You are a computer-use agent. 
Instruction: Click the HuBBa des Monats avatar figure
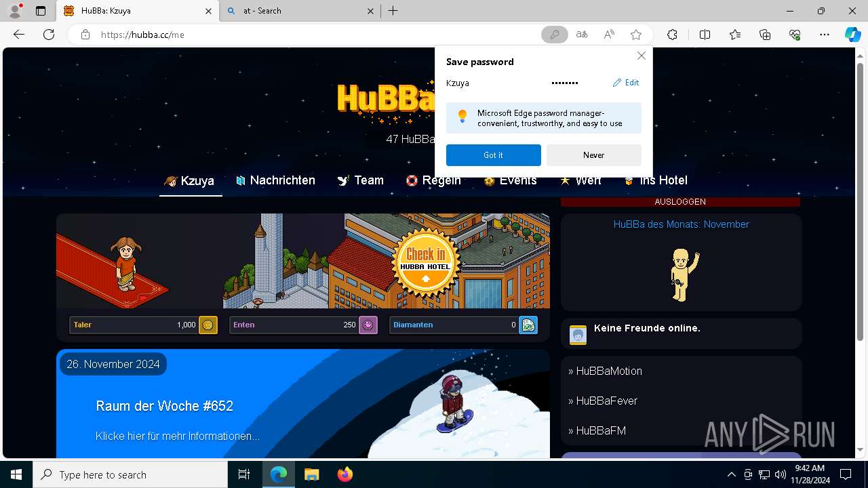tap(684, 274)
